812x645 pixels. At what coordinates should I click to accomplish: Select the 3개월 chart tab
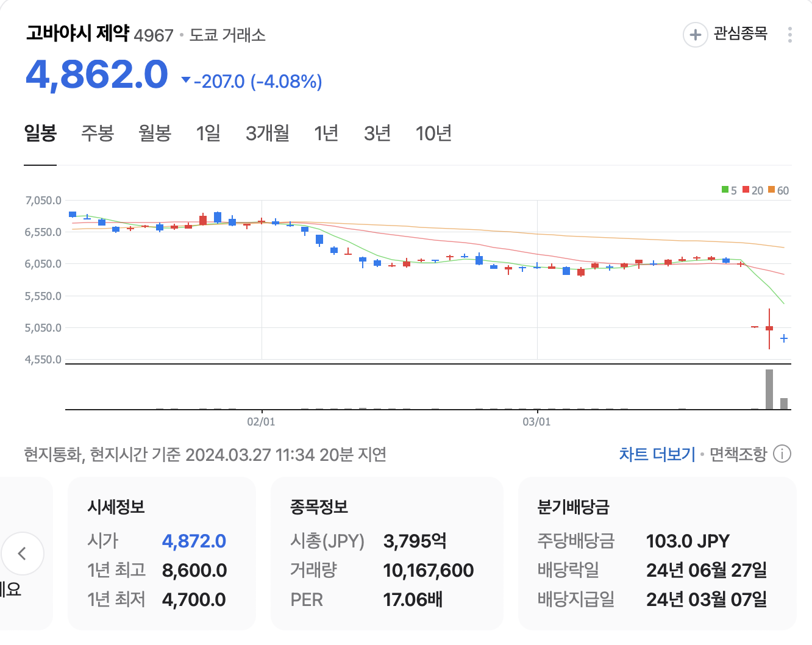[x=268, y=133]
